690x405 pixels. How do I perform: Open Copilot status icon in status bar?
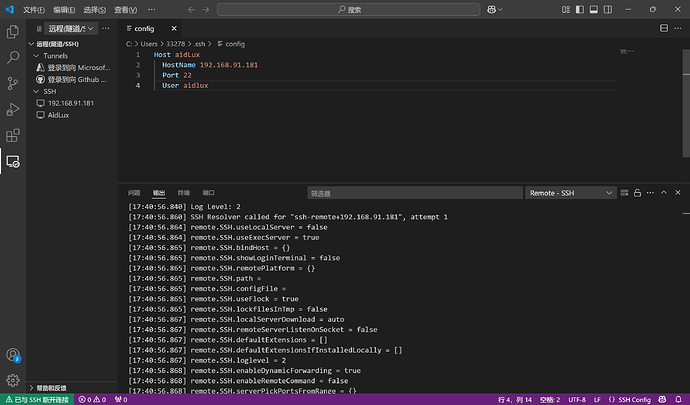coord(662,400)
